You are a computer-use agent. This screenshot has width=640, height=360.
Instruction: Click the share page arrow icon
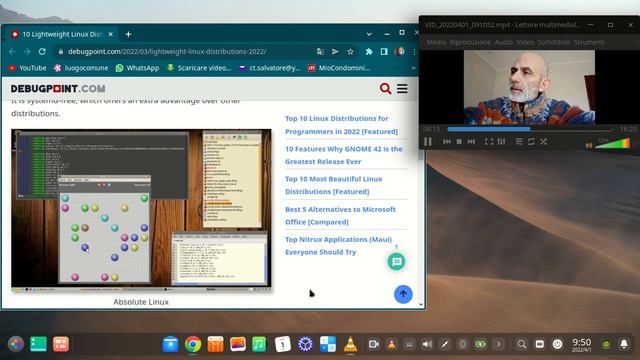335,51
